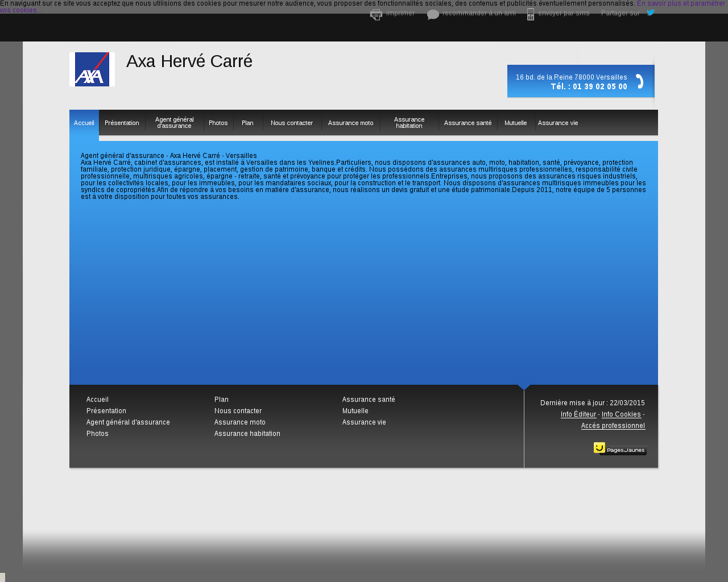Click Dernière mise à jour date text
The image size is (728, 582).
[593, 403]
